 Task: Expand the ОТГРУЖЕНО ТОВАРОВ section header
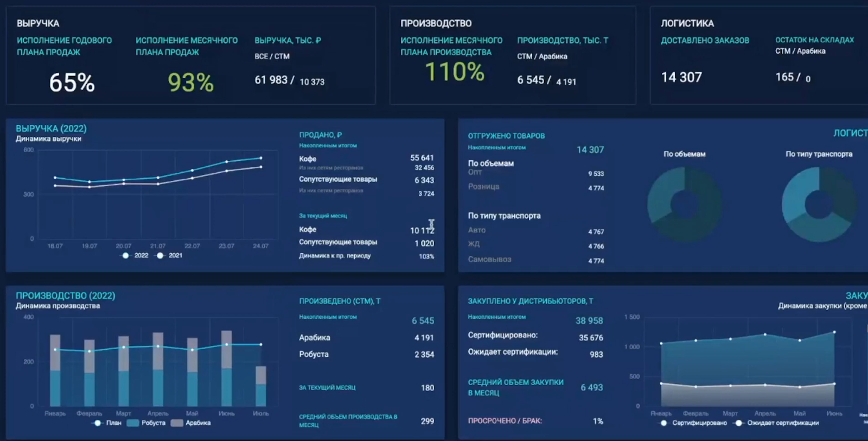click(x=506, y=136)
